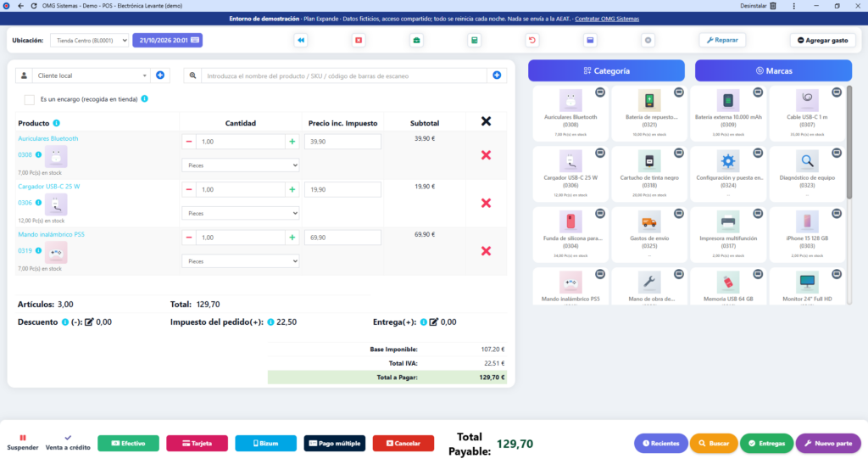868x470 pixels.
Task: Add new product via plus icon beside search
Action: tap(497, 76)
